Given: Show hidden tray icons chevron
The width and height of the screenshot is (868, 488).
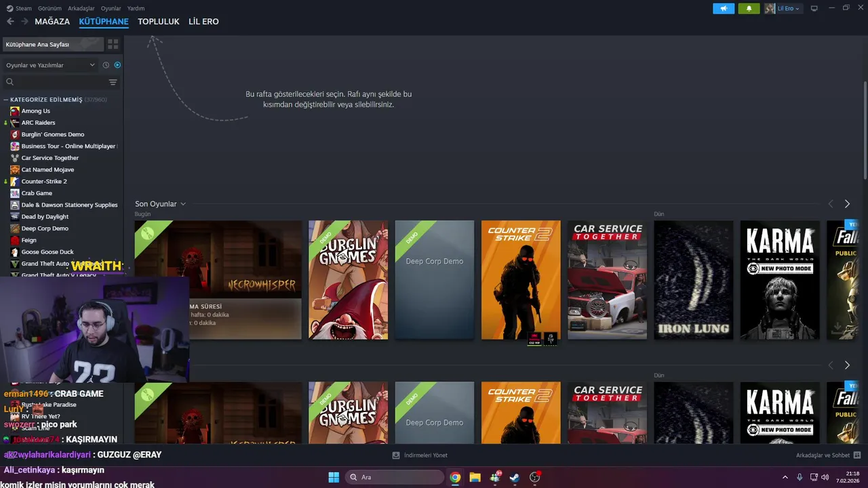Looking at the screenshot, I should tap(785, 477).
